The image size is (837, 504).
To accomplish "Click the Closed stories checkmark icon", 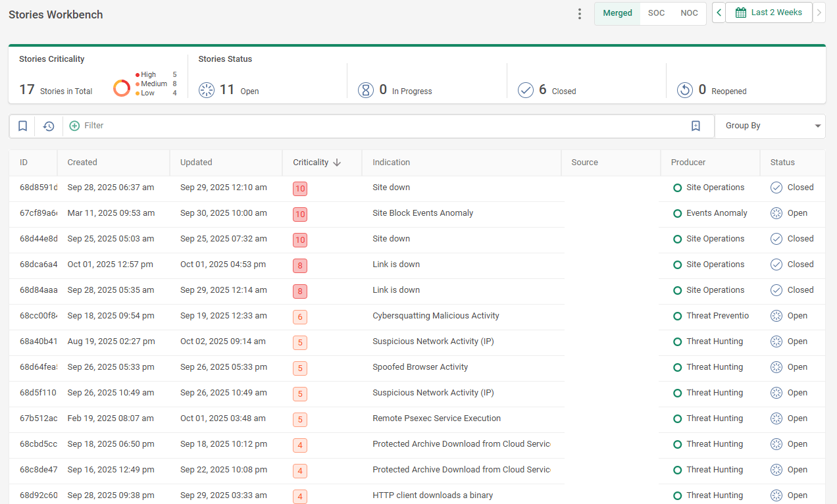I will (525, 90).
